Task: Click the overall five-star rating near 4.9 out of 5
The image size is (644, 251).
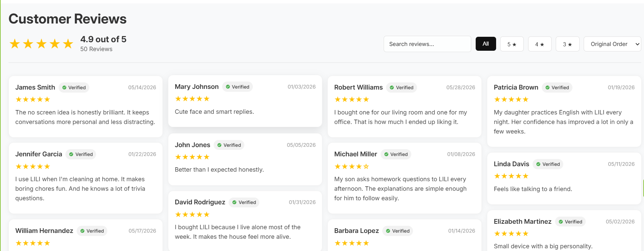Action: (41, 44)
